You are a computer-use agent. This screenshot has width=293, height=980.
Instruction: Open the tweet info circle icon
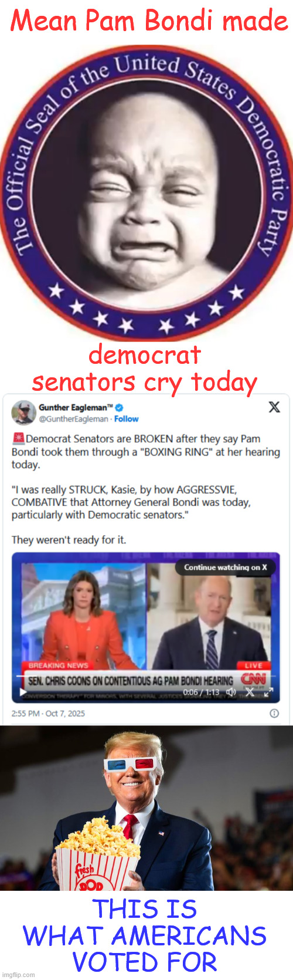point(274,714)
